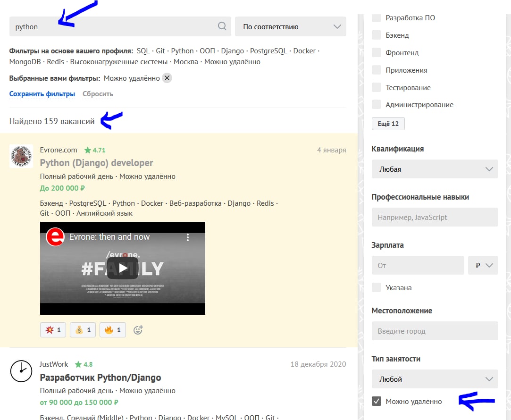Click the 'Redis' profile filter
The width and height of the screenshot is (511, 420).
(x=55, y=61)
